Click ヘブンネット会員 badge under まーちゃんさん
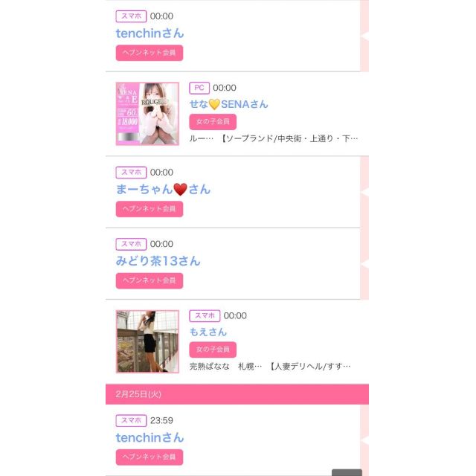This screenshot has width=476, height=476. tap(149, 209)
